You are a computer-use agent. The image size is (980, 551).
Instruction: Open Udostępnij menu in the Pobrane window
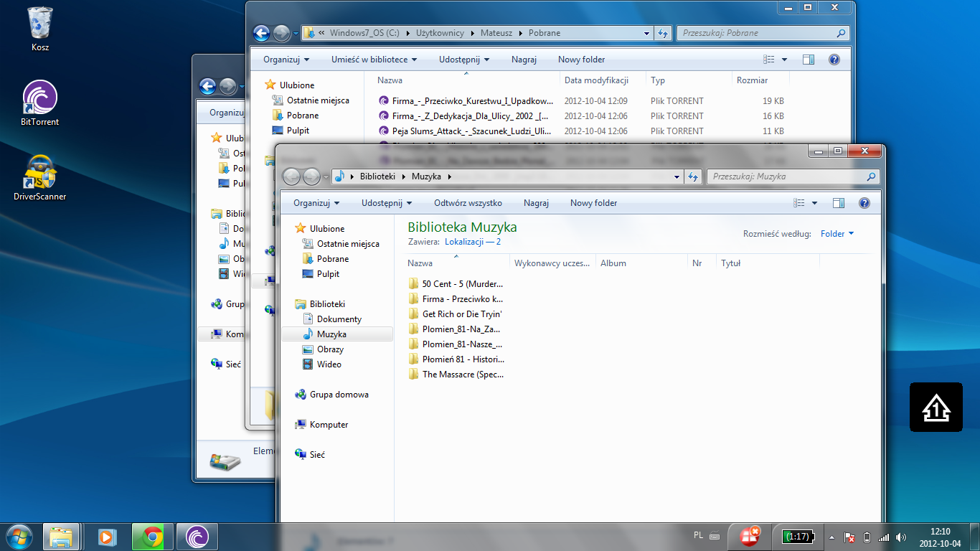[464, 60]
